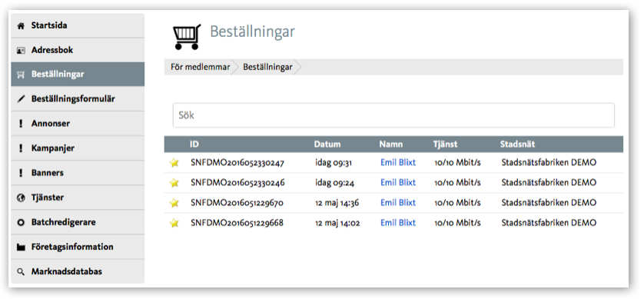
Task: Click the Beställningar breadcrumb
Action: point(267,67)
